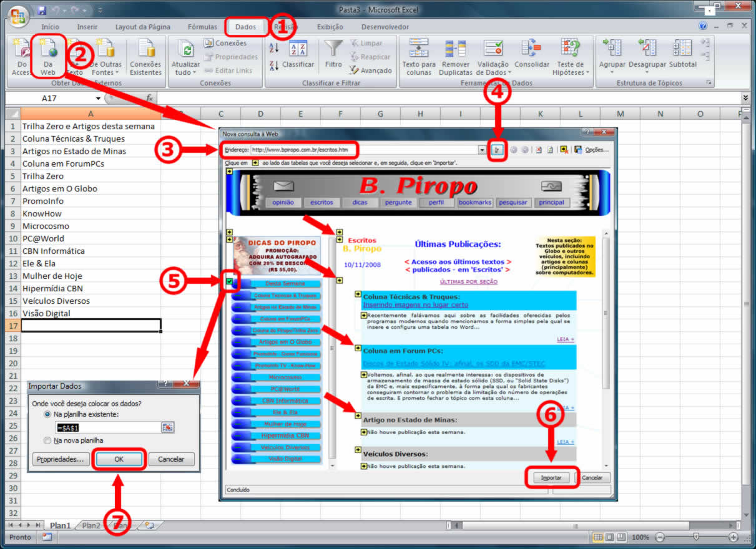
Task: Switch to Page Layout view in the status bar
Action: 611,537
